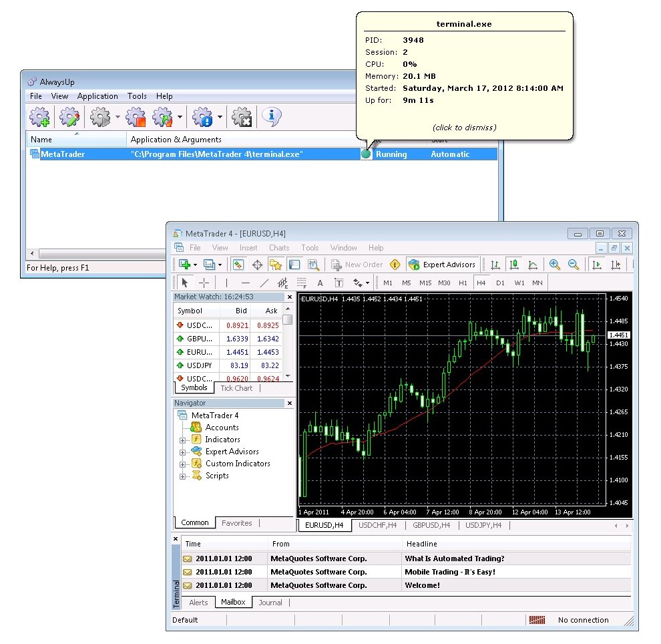Click Strategy Tester magnifier icon

point(312,265)
